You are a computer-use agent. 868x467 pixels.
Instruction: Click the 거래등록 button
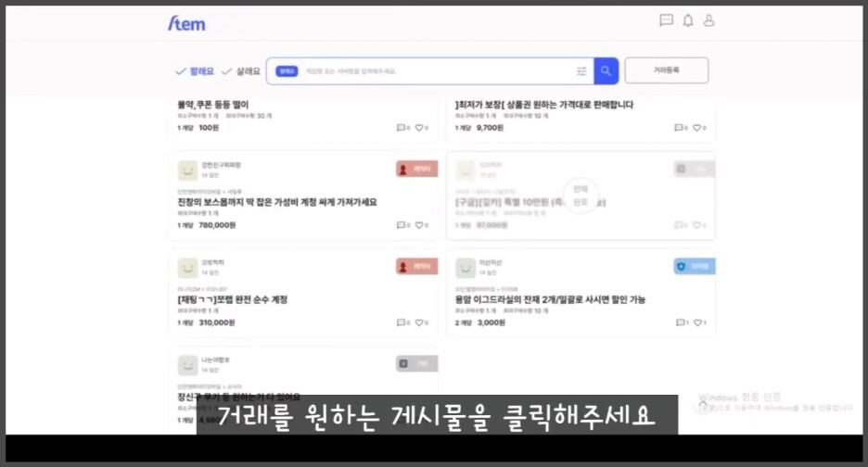[x=667, y=70]
